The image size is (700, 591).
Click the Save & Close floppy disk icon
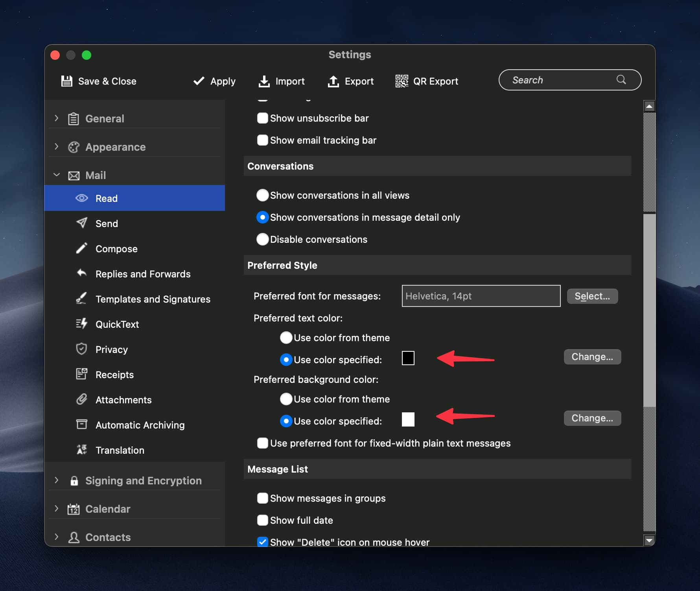coord(67,81)
